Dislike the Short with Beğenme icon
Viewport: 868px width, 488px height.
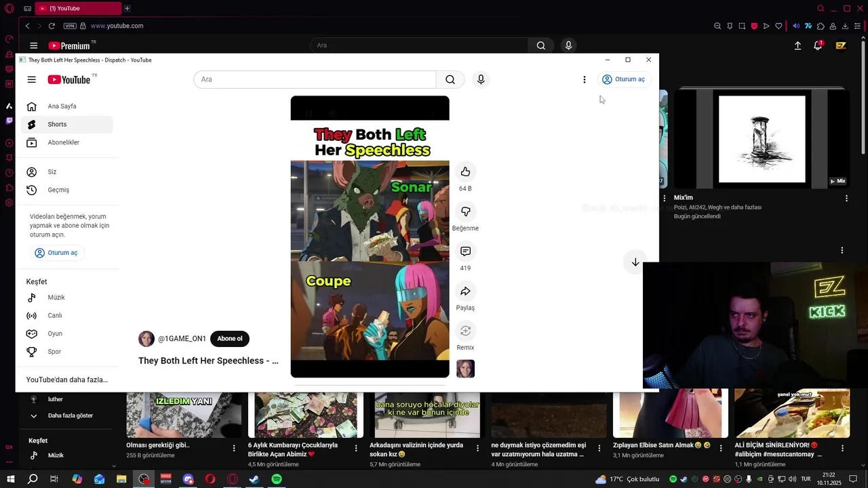pos(465,211)
